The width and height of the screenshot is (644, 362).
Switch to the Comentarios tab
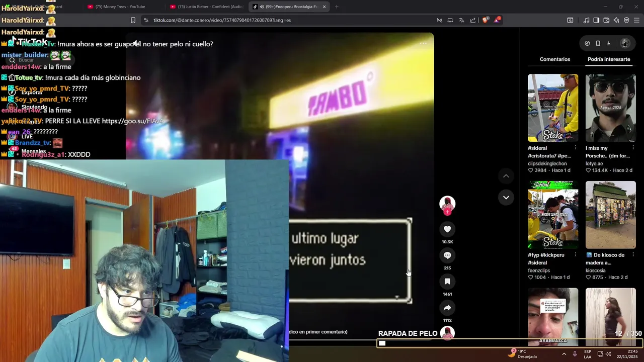(x=555, y=59)
